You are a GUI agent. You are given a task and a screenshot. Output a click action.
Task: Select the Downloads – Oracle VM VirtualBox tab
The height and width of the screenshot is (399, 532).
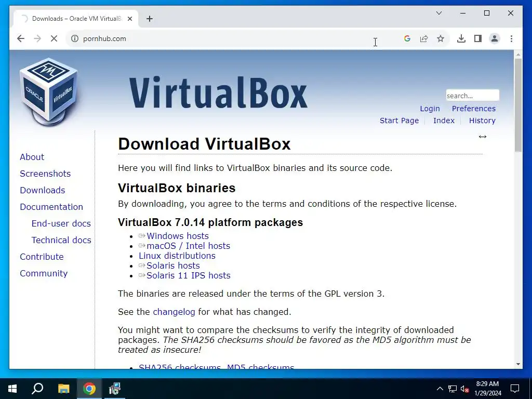click(x=75, y=19)
